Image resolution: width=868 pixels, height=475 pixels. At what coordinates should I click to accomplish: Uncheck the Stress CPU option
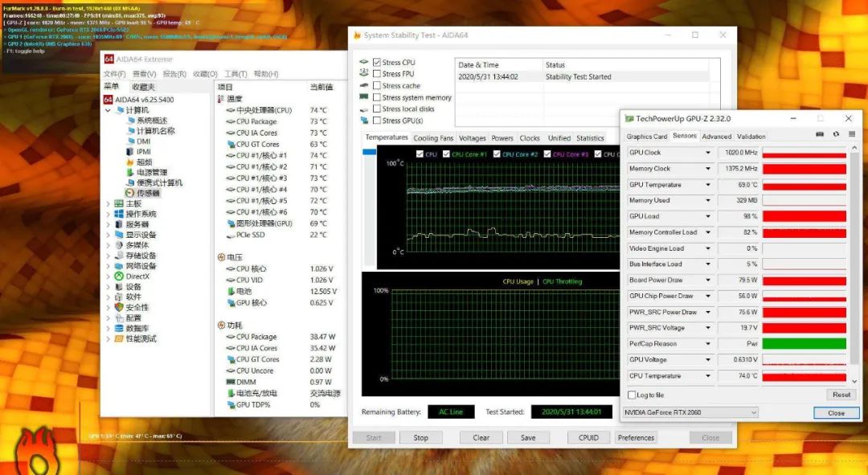376,62
